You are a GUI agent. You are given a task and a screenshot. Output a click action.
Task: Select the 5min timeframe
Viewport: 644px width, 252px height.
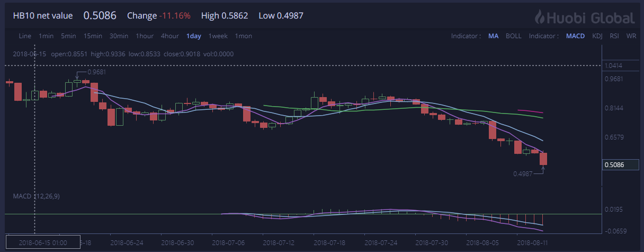point(68,36)
